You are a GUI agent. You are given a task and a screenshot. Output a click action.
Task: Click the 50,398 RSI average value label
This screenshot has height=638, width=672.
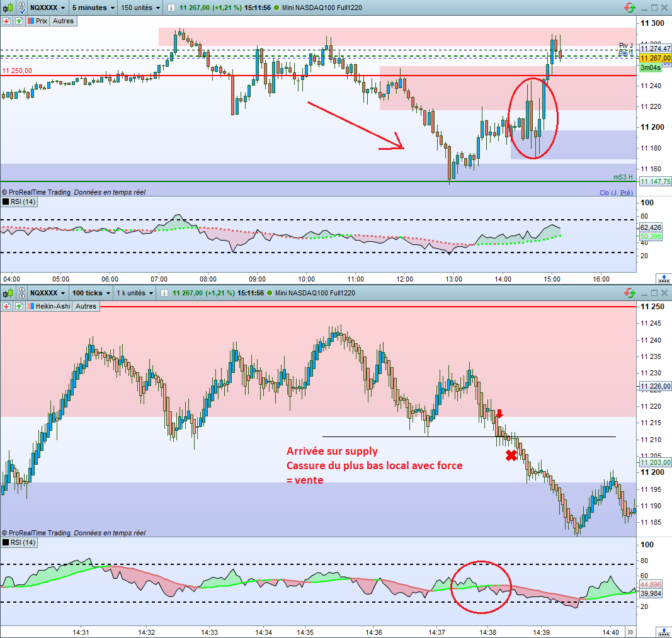(651, 237)
